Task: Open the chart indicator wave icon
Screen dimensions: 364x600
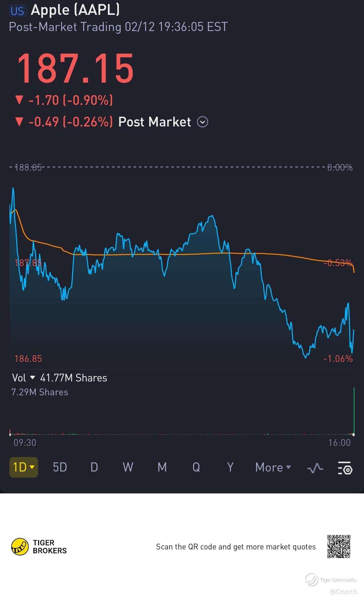Action: 315,468
